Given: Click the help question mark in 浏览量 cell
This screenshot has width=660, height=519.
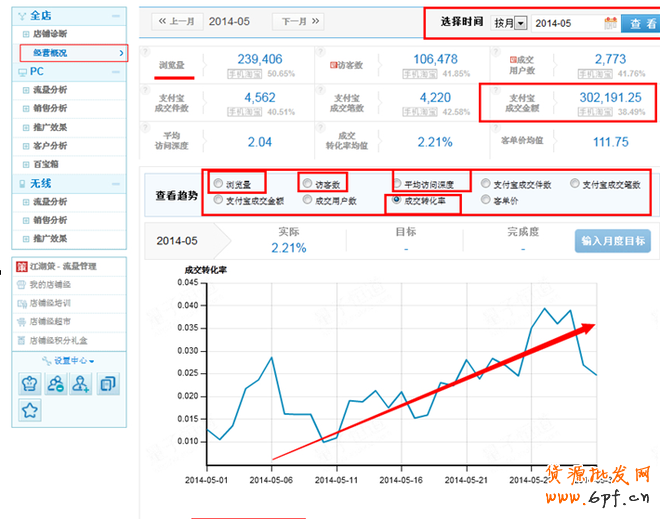Looking at the screenshot, I should coord(145,52).
